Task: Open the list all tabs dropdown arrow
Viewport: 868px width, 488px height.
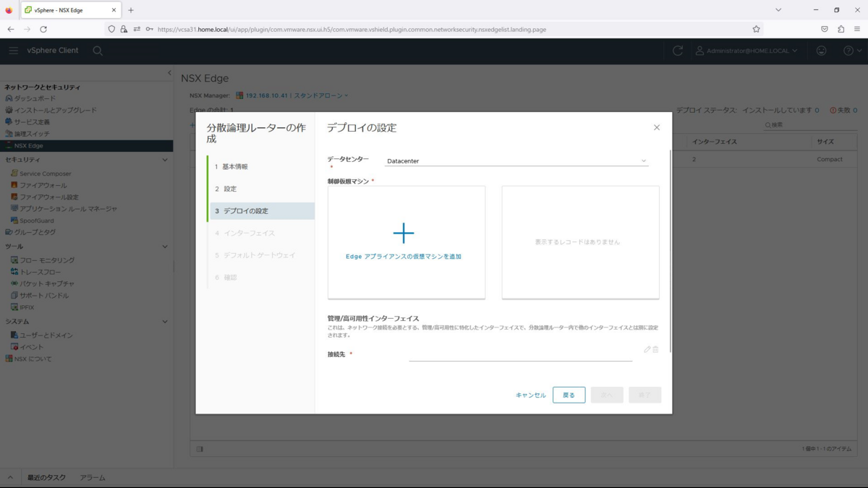Action: (778, 10)
